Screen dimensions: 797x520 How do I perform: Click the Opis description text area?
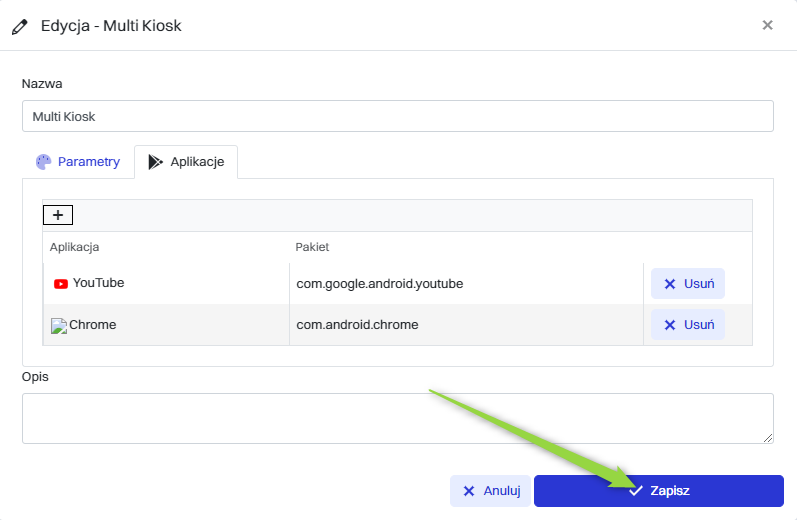click(397, 418)
